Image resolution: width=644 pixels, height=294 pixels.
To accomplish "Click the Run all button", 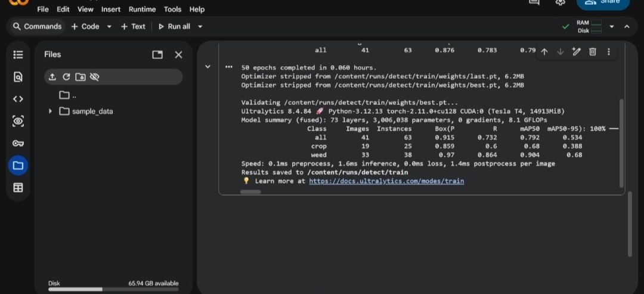I will click(x=175, y=27).
